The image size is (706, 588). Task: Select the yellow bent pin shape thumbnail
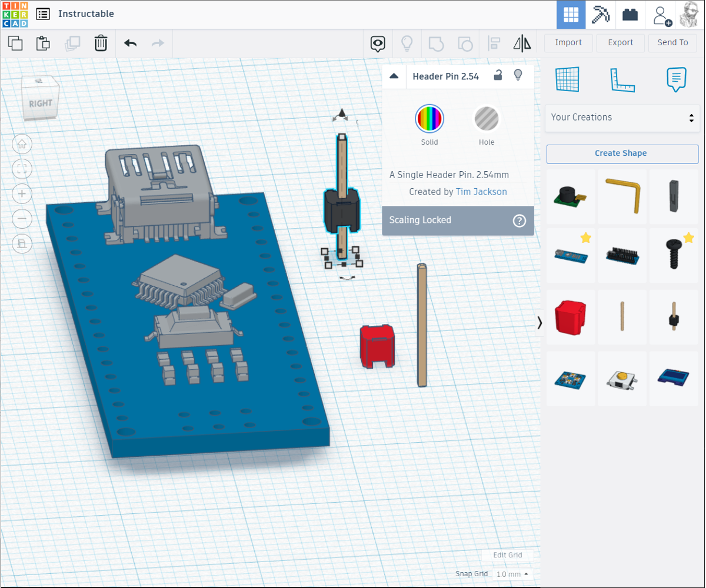(x=622, y=197)
